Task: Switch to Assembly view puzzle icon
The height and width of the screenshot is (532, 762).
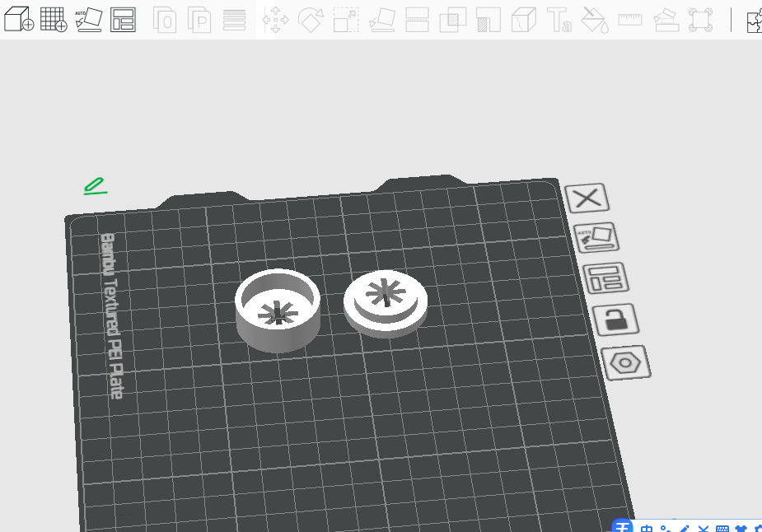Action: pos(755,21)
